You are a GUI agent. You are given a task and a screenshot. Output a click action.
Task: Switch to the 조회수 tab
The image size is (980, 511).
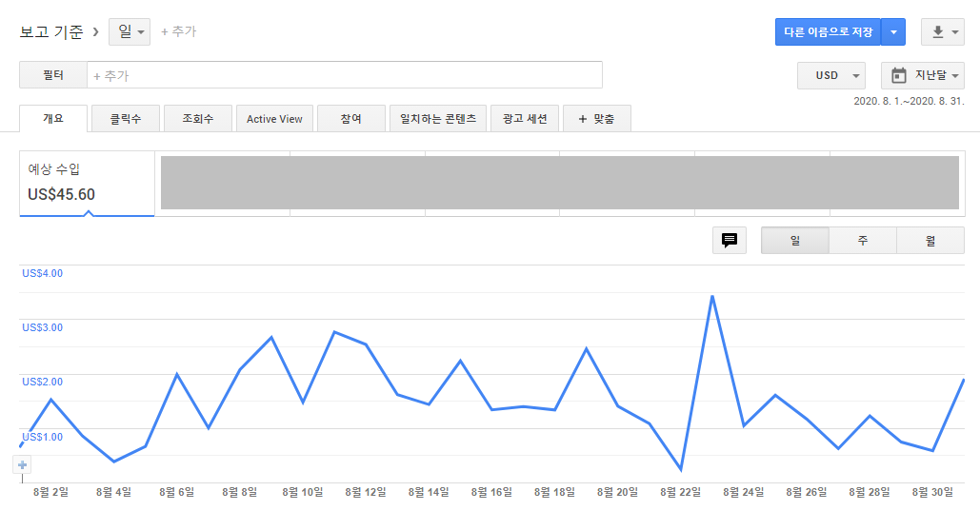pos(198,119)
